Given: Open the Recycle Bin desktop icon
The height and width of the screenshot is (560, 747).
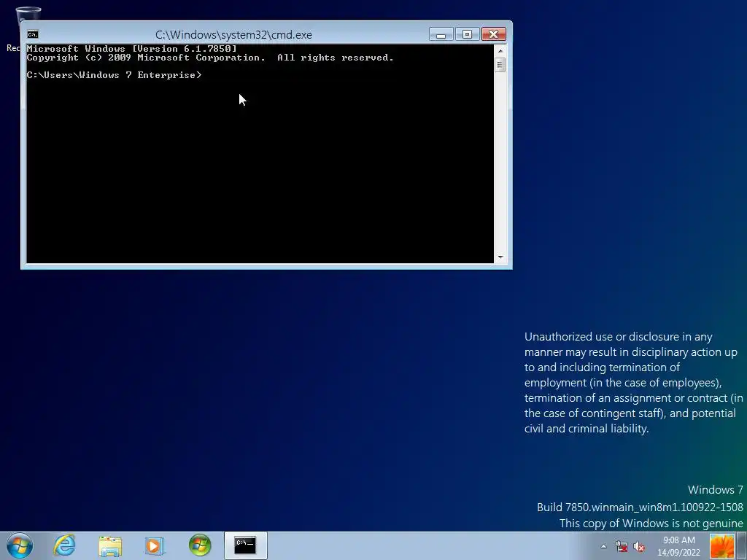Looking at the screenshot, I should coord(28,15).
